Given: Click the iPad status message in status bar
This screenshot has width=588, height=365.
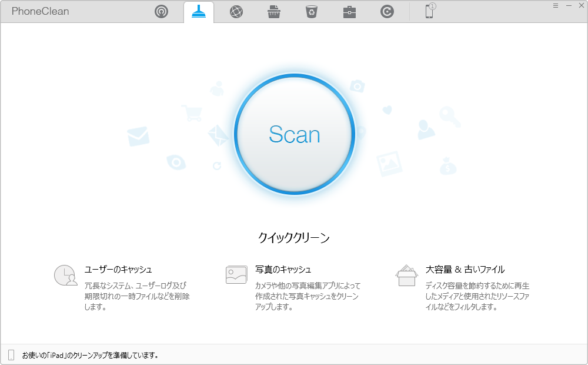Looking at the screenshot, I should click(x=90, y=355).
